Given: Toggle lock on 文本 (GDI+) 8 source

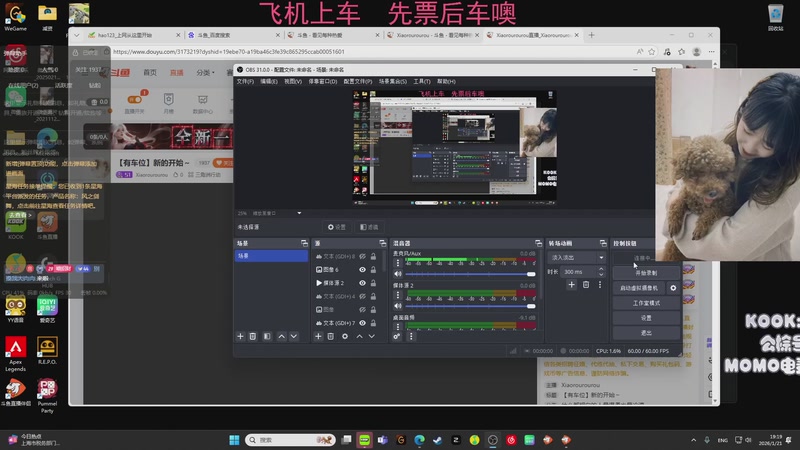Looking at the screenshot, I should point(373,256).
